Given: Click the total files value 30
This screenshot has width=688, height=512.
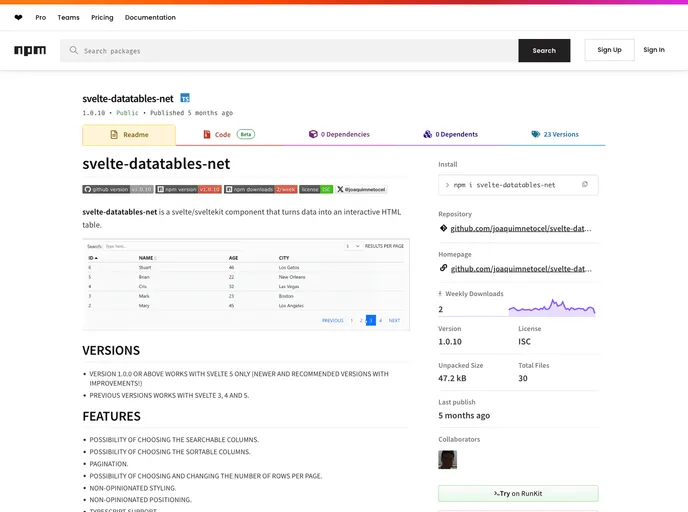Looking at the screenshot, I should click(x=523, y=378).
